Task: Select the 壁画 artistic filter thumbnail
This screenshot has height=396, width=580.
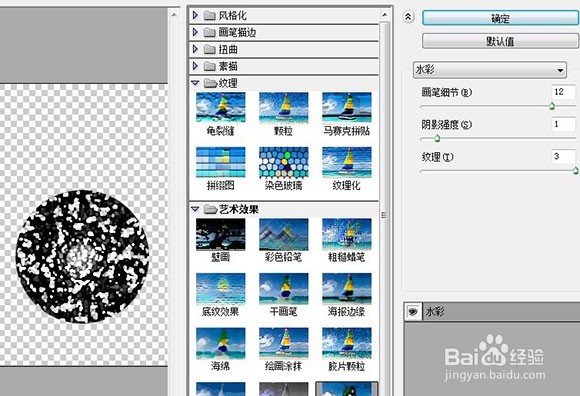Action: point(220,234)
